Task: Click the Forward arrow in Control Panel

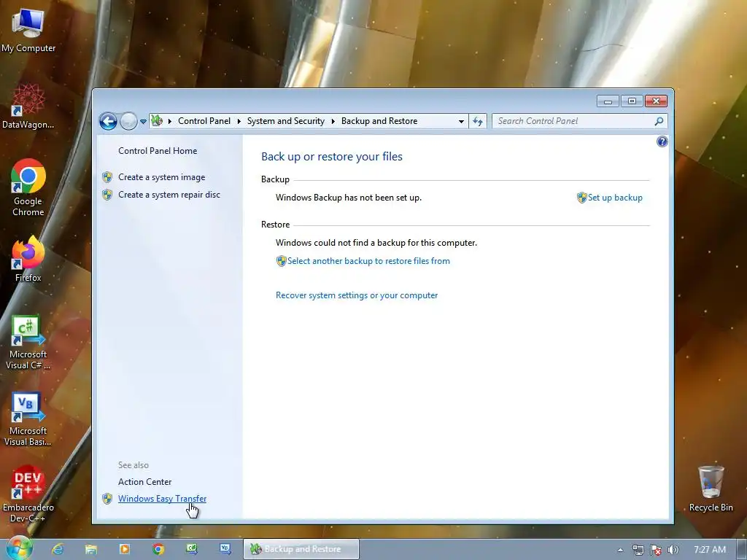Action: [128, 122]
